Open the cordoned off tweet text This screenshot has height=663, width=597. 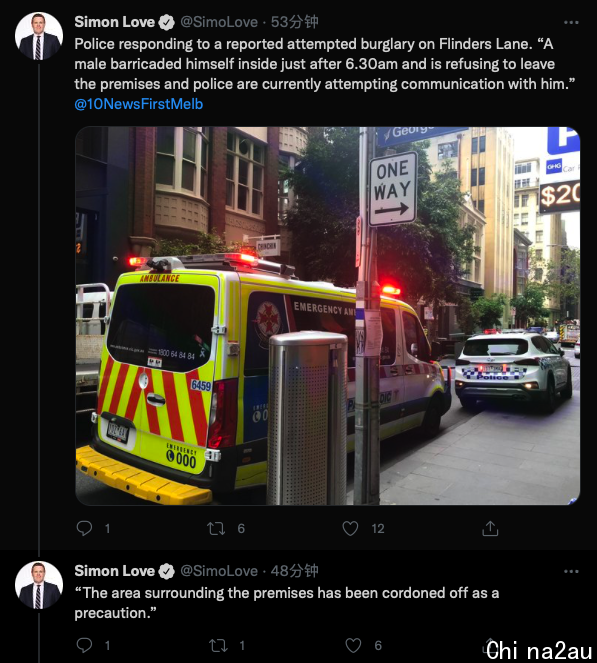point(287,603)
